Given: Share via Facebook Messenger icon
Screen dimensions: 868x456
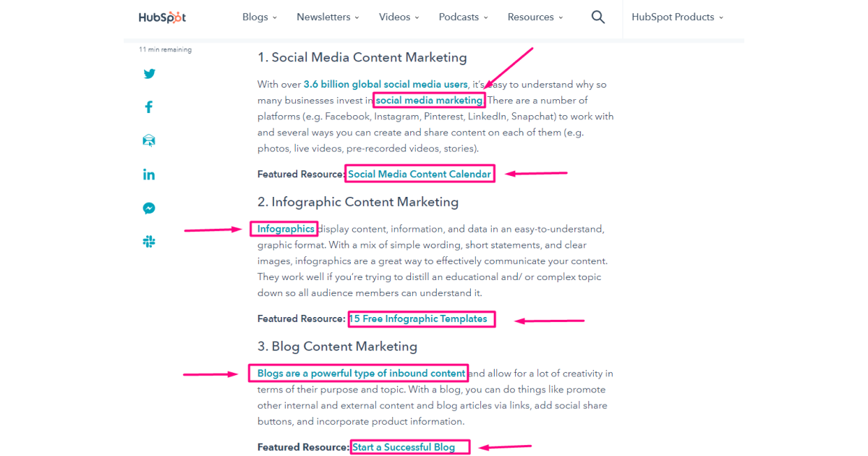Looking at the screenshot, I should (149, 208).
